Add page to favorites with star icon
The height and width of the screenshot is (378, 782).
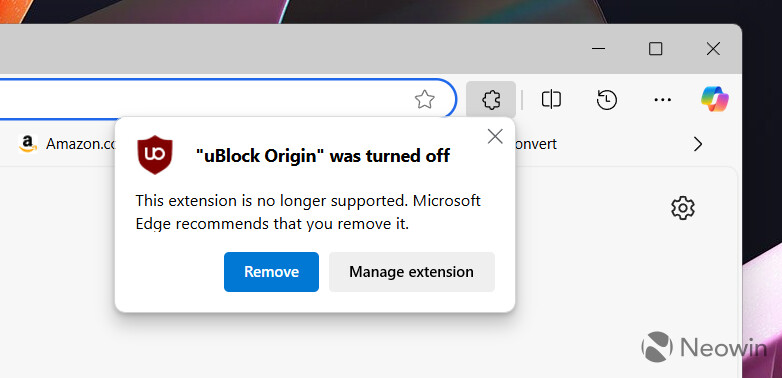pyautogui.click(x=424, y=100)
